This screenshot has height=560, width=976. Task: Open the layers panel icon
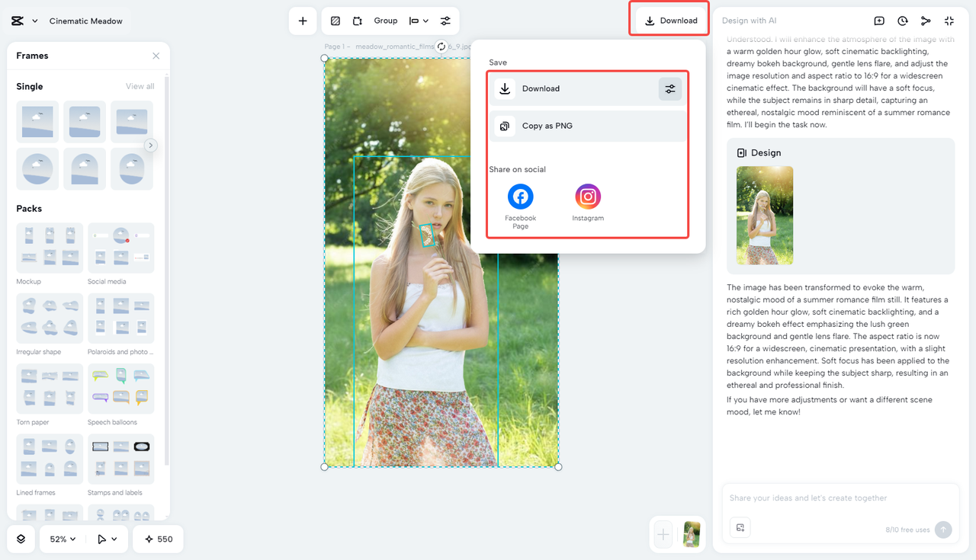[x=21, y=539]
